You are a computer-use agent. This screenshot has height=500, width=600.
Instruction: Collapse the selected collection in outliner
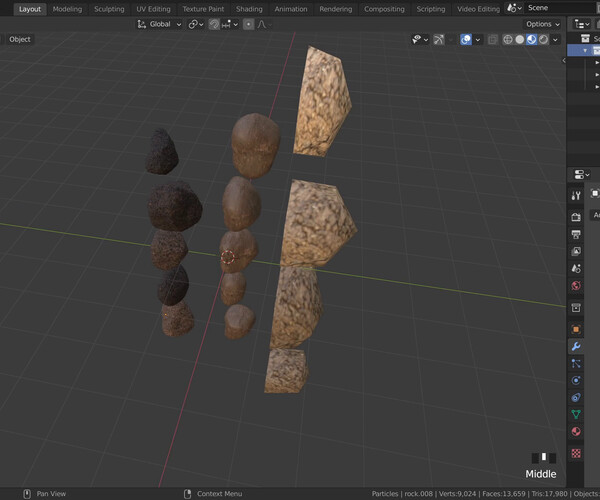585,50
